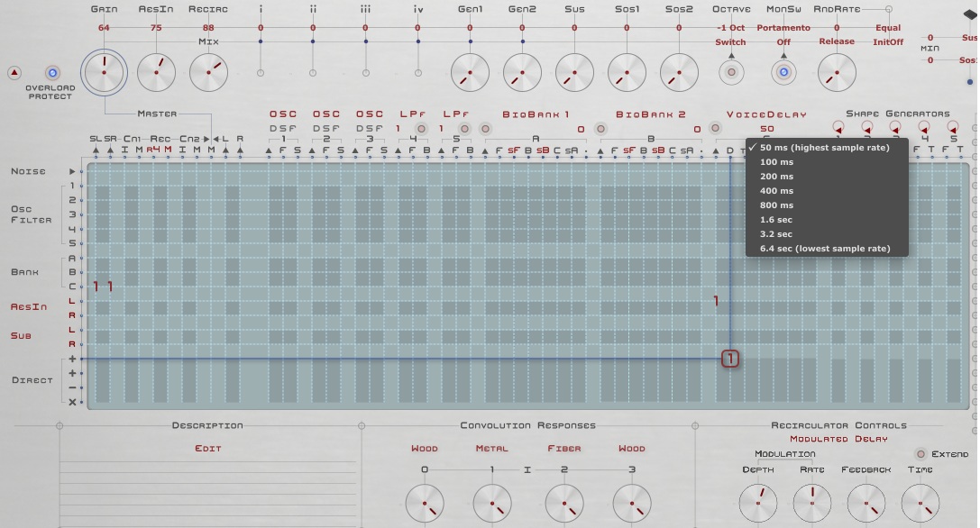Viewport: 980px width, 528px height.
Task: Click the BiqBank 1 label
Action: [536, 114]
